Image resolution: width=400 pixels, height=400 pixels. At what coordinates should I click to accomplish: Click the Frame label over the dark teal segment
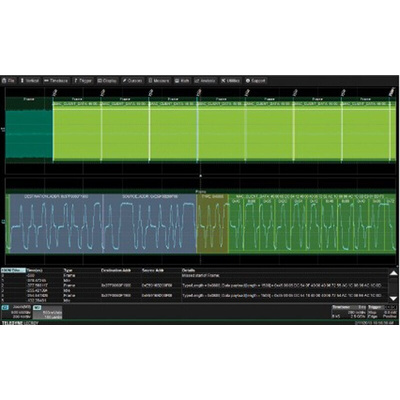(x=29, y=99)
